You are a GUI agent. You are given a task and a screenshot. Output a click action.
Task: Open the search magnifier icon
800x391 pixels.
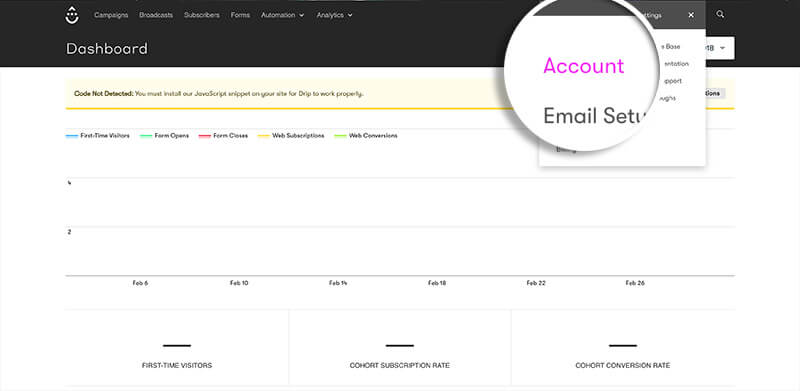click(x=720, y=14)
